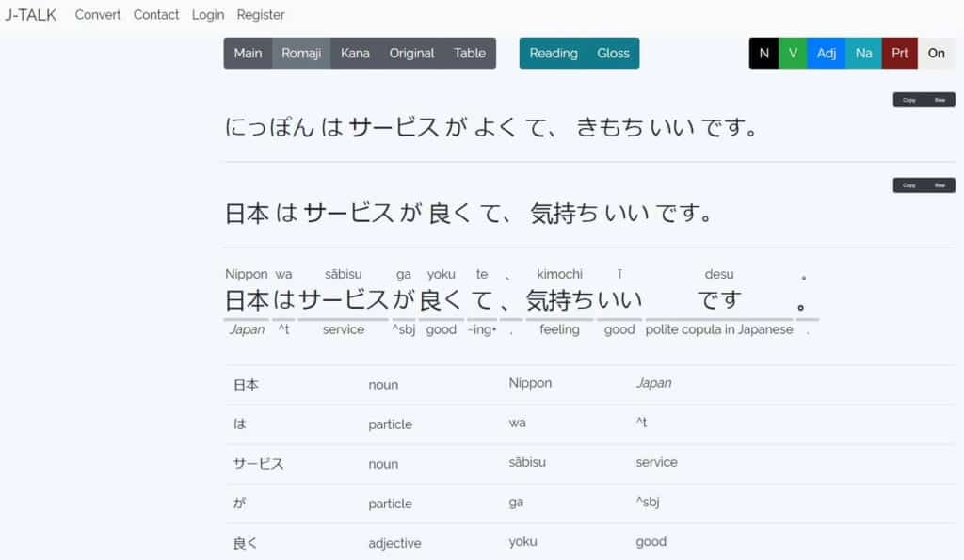Open the Convert page

[98, 14]
